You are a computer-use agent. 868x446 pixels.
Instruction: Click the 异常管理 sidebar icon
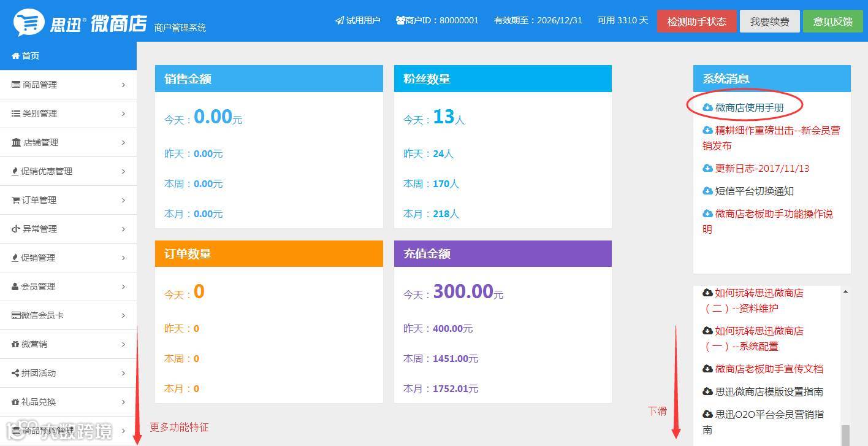16,229
